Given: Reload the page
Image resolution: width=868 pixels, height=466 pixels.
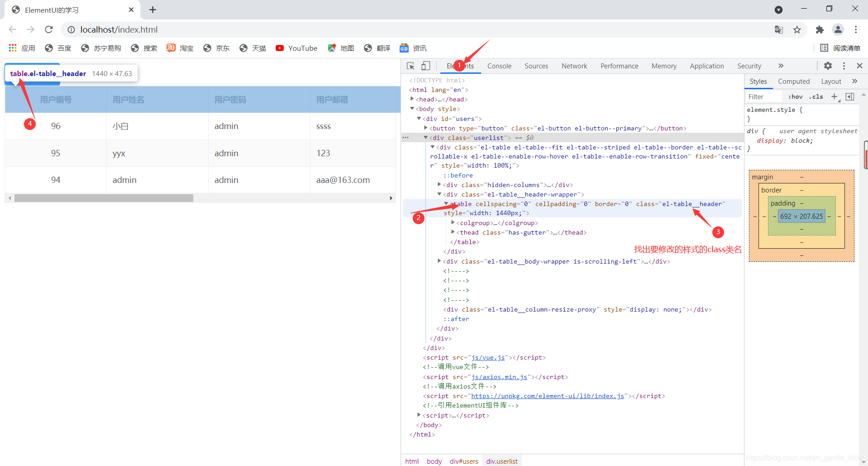Looking at the screenshot, I should [49, 29].
